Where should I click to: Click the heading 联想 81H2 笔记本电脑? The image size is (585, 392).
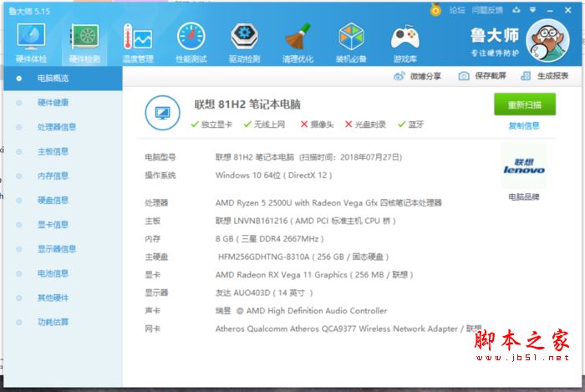[247, 104]
